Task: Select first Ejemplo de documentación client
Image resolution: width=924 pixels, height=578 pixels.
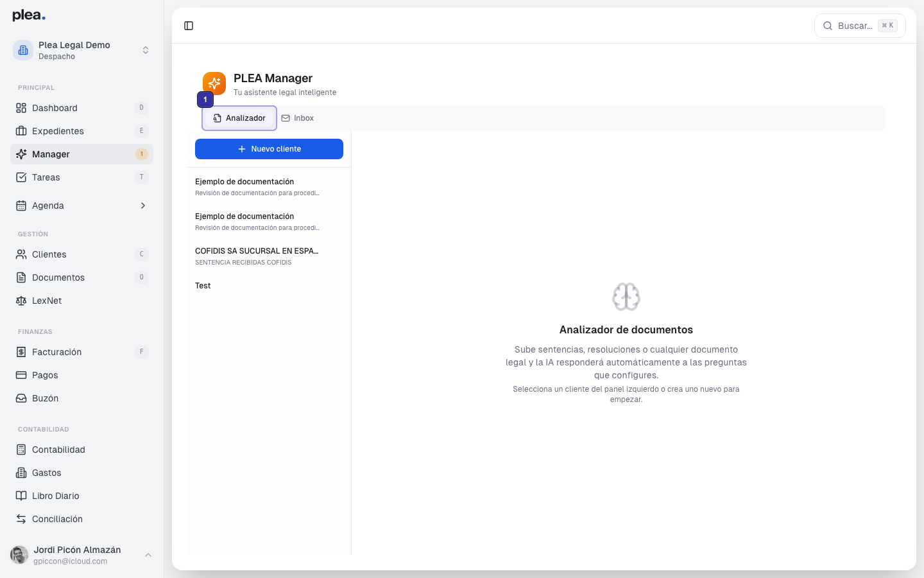Action: (x=269, y=187)
